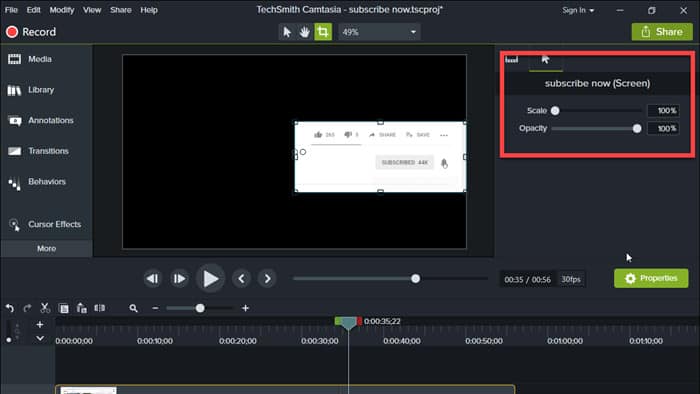Switch to cursor properties tab icon
Screen dimensions: 700x394
click(x=546, y=60)
